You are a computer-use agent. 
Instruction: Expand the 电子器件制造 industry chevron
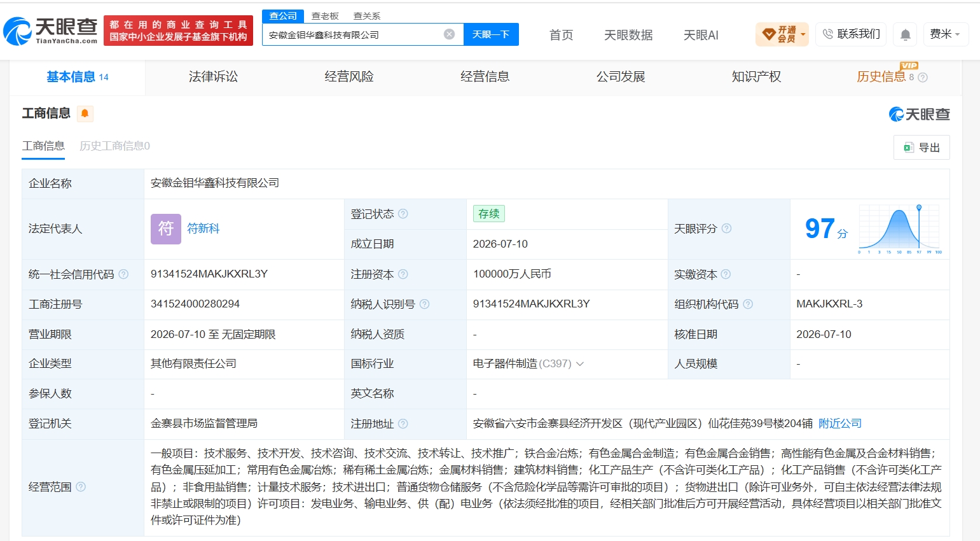coord(580,364)
